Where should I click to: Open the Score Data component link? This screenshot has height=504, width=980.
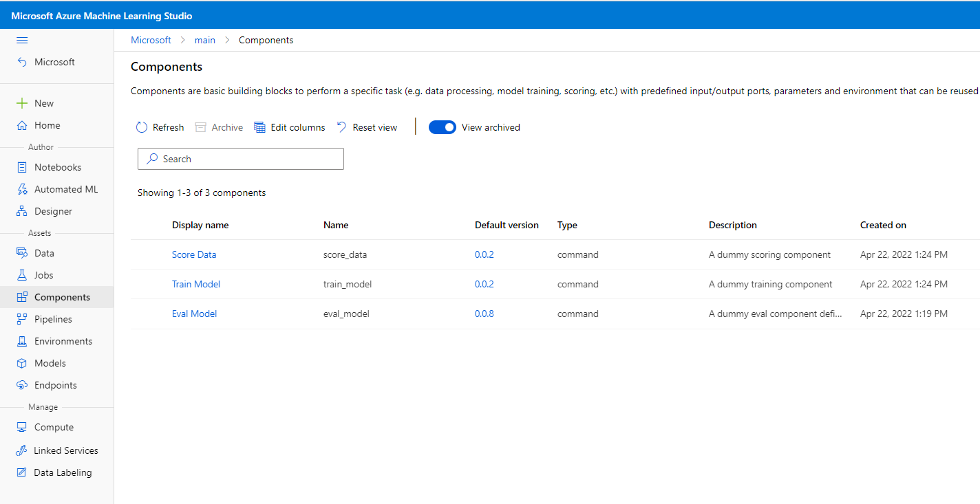pyautogui.click(x=194, y=254)
